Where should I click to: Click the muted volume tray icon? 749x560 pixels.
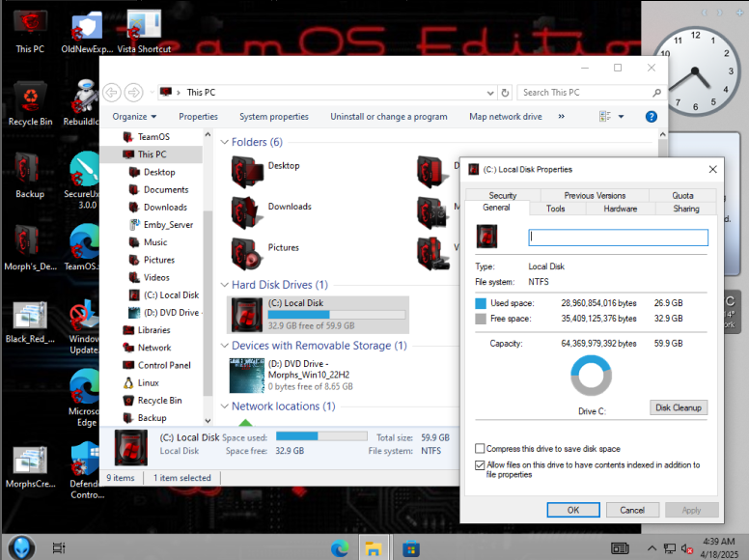click(687, 549)
